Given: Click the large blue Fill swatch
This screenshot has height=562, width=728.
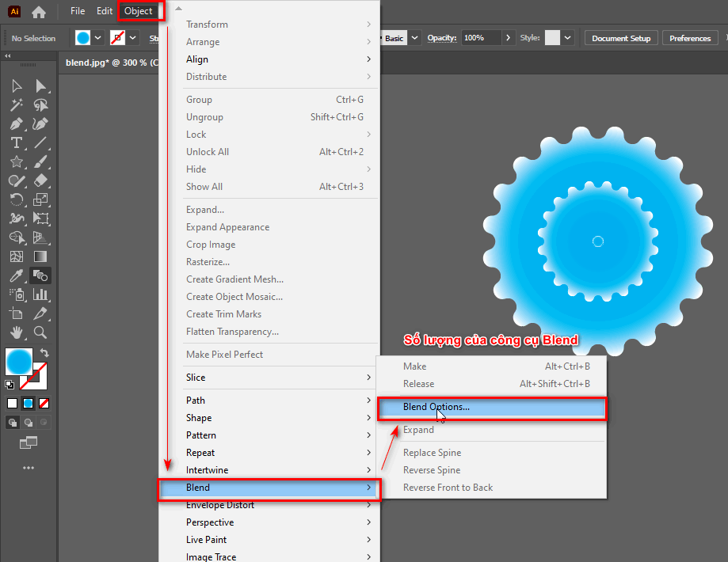Looking at the screenshot, I should click(19, 362).
